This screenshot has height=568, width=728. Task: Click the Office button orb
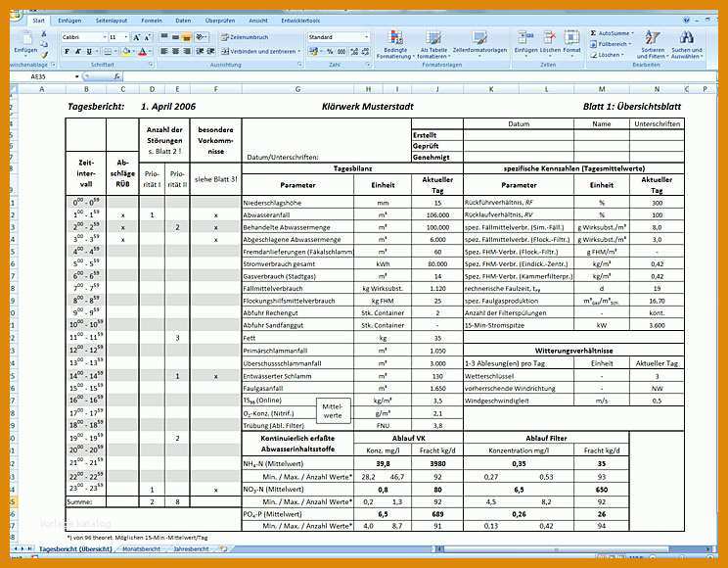point(16,15)
